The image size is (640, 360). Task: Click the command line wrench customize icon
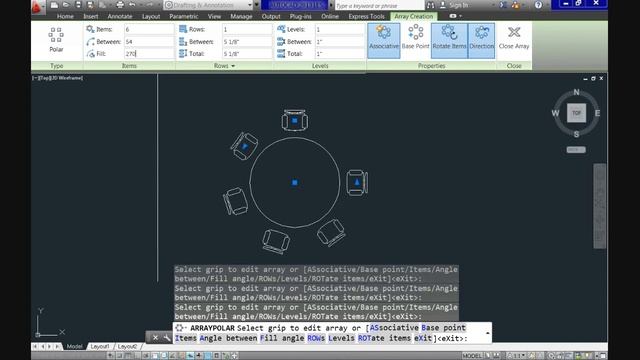pos(167,338)
